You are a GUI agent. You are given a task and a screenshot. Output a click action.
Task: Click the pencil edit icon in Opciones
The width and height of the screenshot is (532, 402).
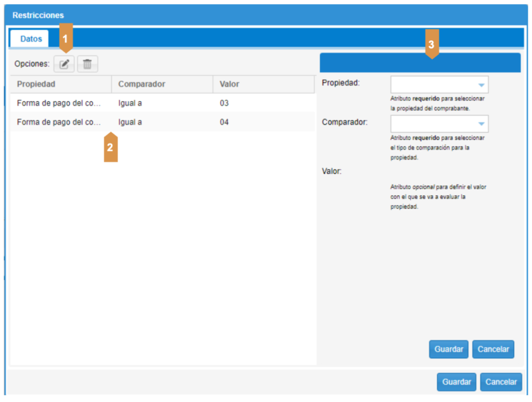pyautogui.click(x=64, y=64)
